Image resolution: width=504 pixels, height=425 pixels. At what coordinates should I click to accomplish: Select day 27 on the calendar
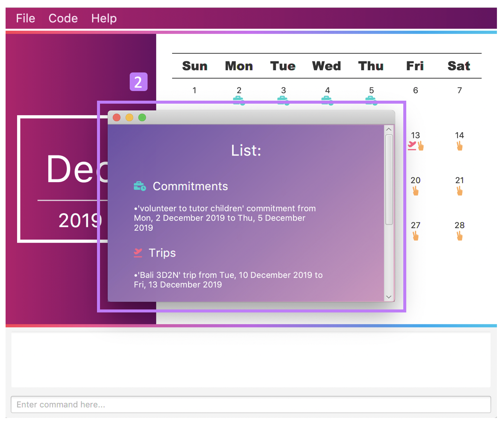(x=416, y=225)
